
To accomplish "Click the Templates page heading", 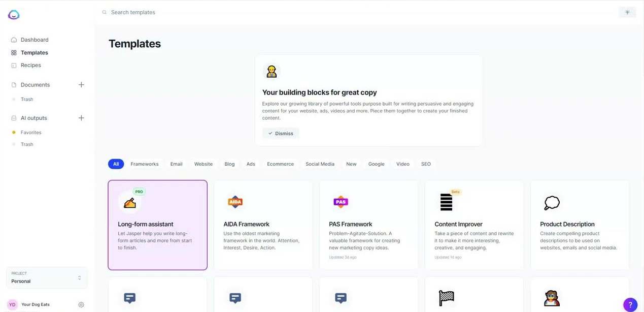I will tap(134, 44).
